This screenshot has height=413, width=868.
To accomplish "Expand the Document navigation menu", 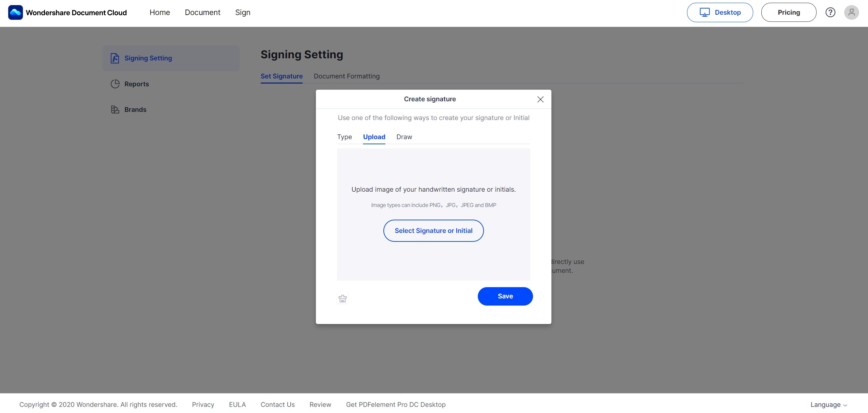I will [x=203, y=12].
